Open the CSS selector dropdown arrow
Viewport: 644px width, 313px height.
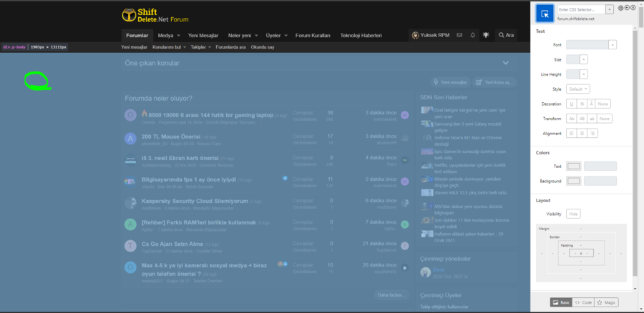click(x=610, y=9)
